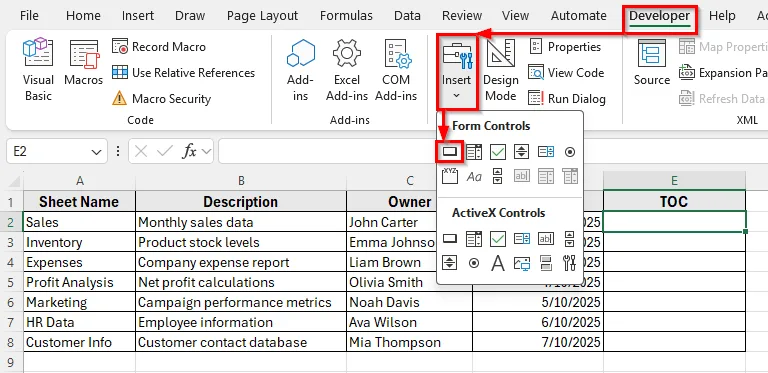Select ActiveX Check Box

pos(498,238)
